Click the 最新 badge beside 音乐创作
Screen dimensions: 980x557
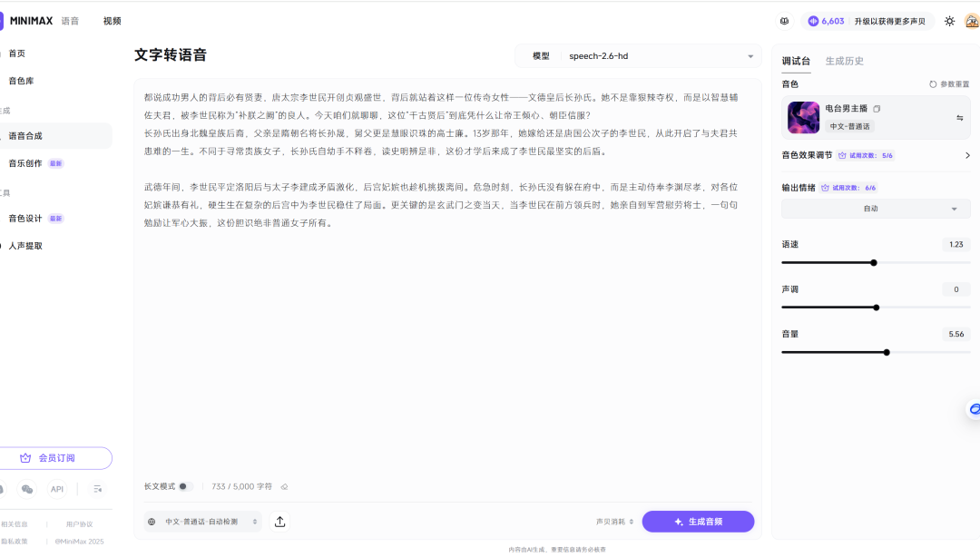56,164
